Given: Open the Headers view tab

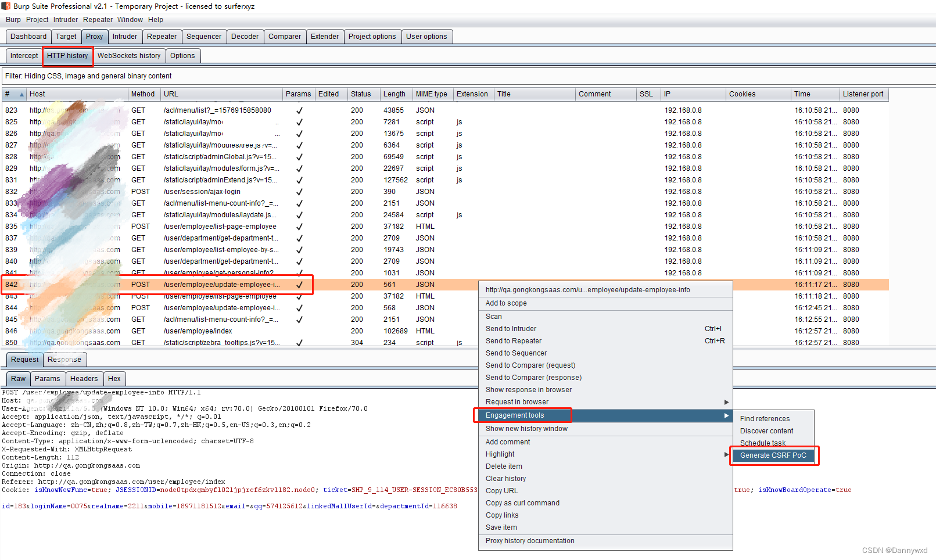Looking at the screenshot, I should coord(84,379).
